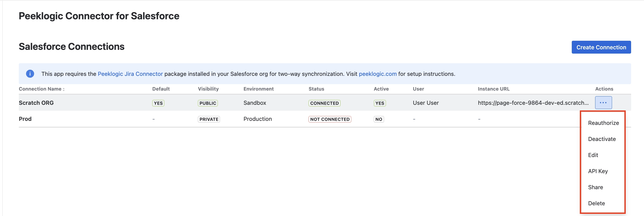Click the Production environment cell
The image size is (644, 216).
coord(258,119)
